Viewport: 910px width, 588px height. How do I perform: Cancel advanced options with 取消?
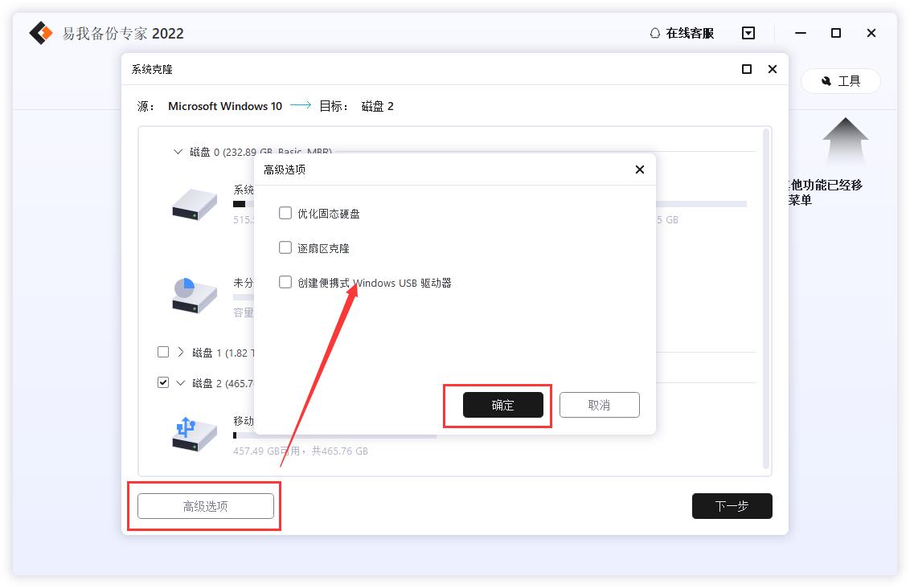click(601, 404)
